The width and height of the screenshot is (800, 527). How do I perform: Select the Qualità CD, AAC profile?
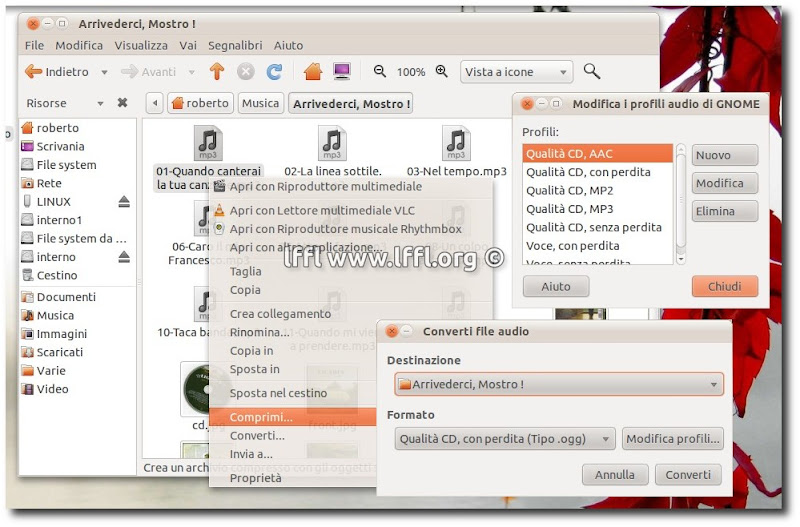(597, 154)
